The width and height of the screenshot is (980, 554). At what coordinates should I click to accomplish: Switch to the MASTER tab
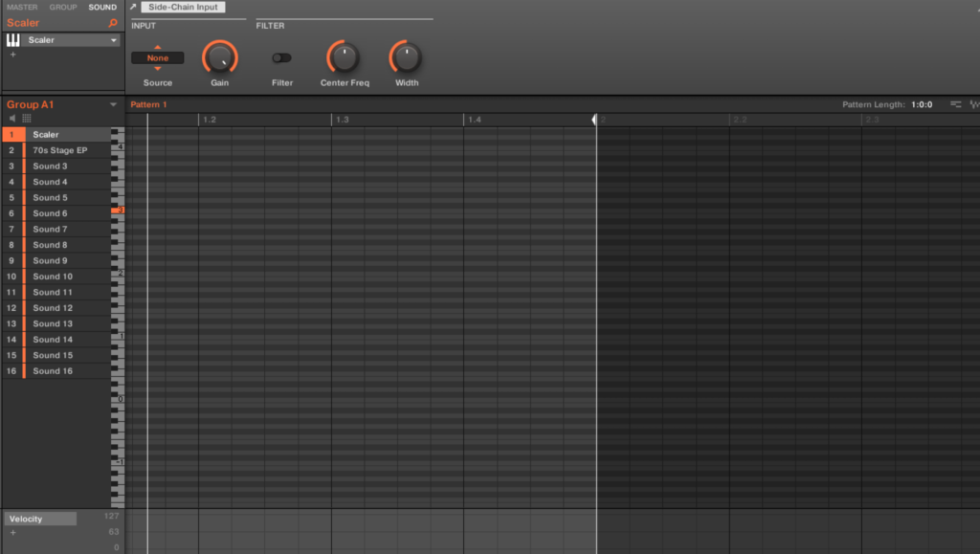pyautogui.click(x=22, y=8)
